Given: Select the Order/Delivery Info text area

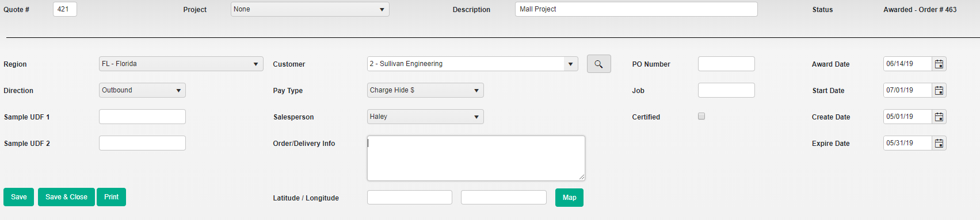Looking at the screenshot, I should [x=476, y=158].
